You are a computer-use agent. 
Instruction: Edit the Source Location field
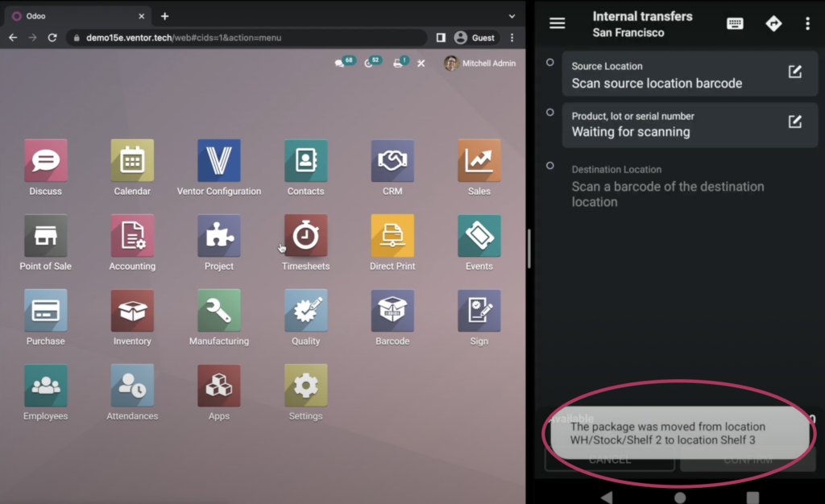click(795, 72)
